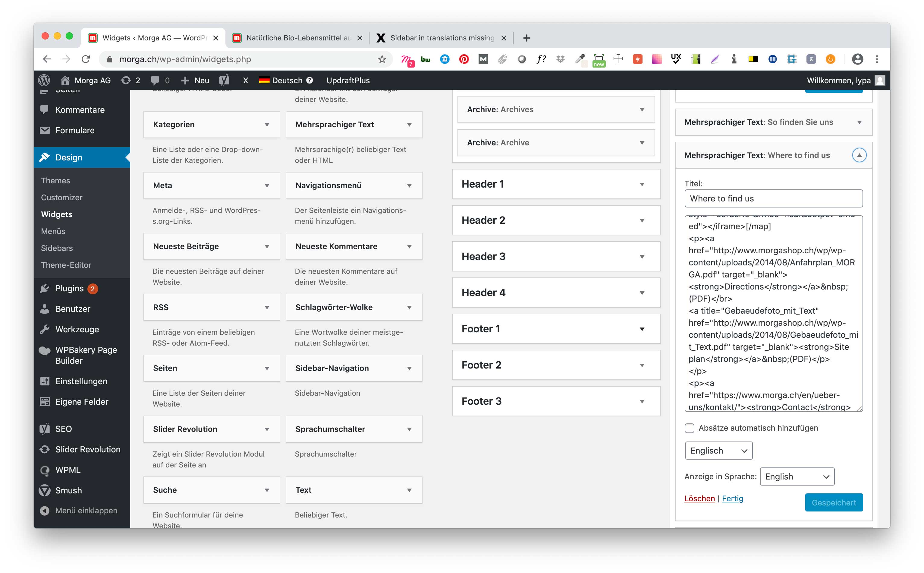Viewport: 924px width, 573px height.
Task: Open Chrome profile avatar icon
Action: tap(857, 59)
